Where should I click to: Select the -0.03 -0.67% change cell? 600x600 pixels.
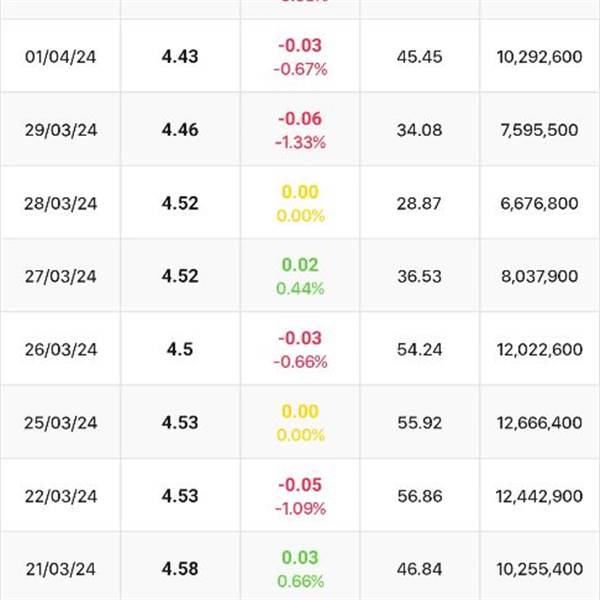[300, 57]
